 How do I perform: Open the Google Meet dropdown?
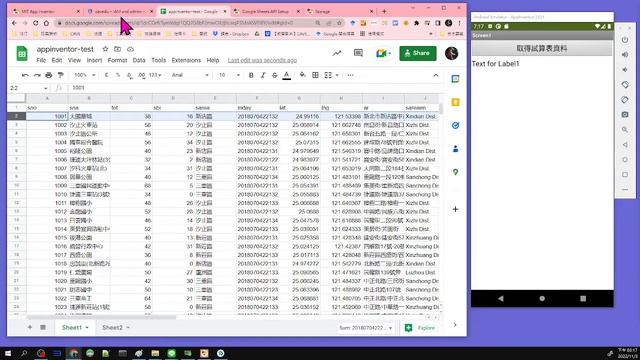click(x=383, y=53)
